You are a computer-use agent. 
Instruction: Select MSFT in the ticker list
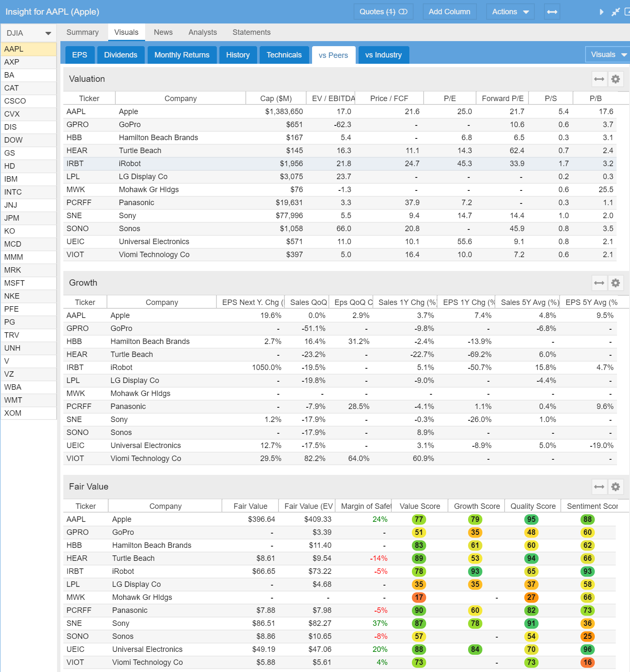29,283
